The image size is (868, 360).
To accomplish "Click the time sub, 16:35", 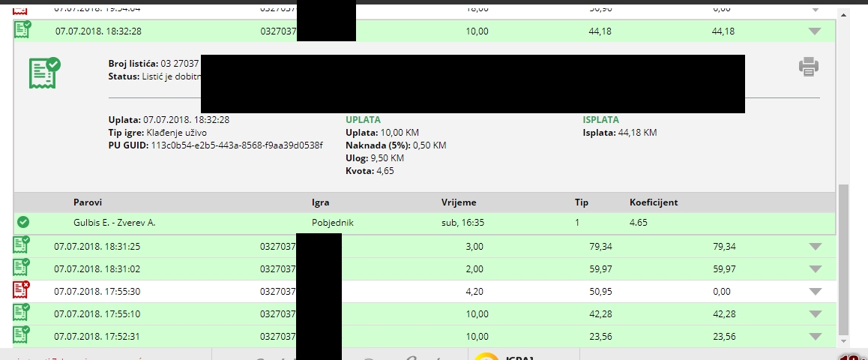I will pos(462,223).
